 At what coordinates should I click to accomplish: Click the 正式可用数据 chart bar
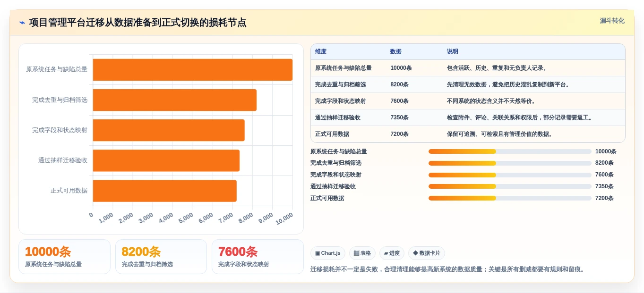(x=165, y=191)
